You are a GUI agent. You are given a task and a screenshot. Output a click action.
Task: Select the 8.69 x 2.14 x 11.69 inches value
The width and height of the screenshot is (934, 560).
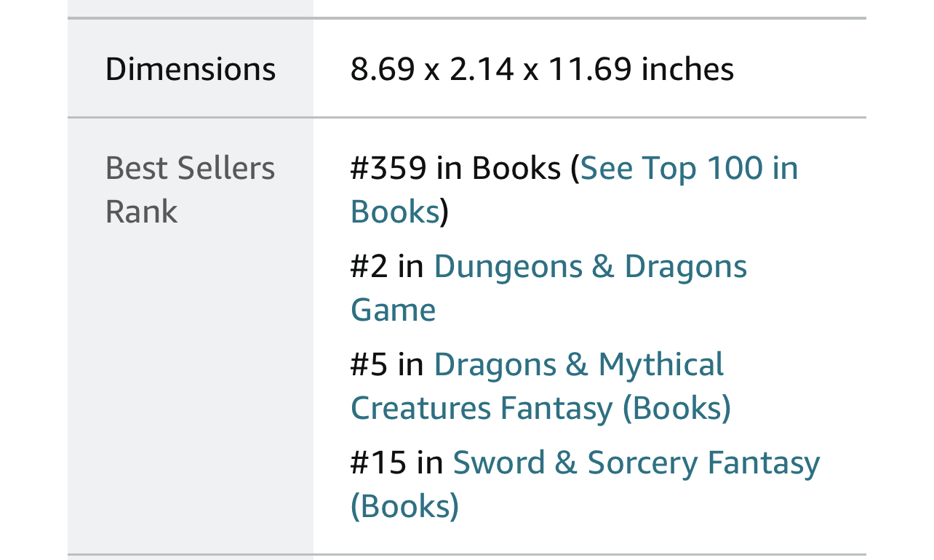[x=542, y=69]
